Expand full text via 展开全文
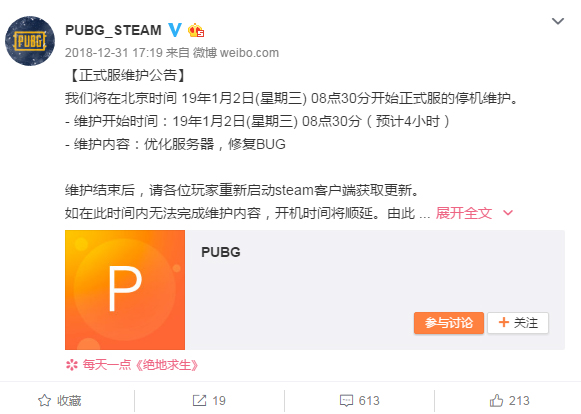 pos(464,213)
